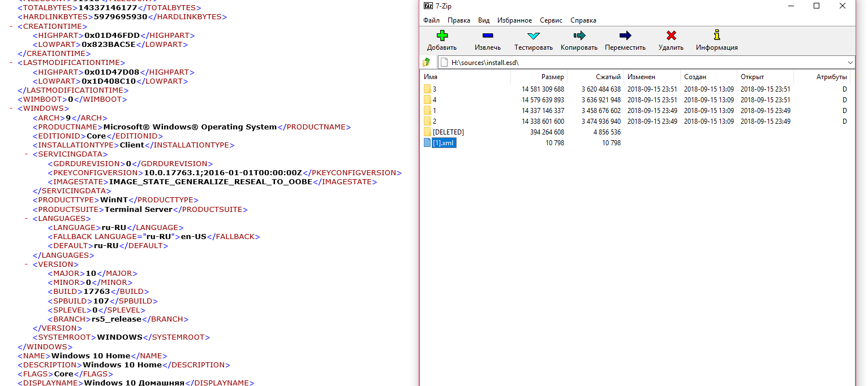Open the Справка menu
This screenshot has height=386, width=868.
[x=583, y=20]
